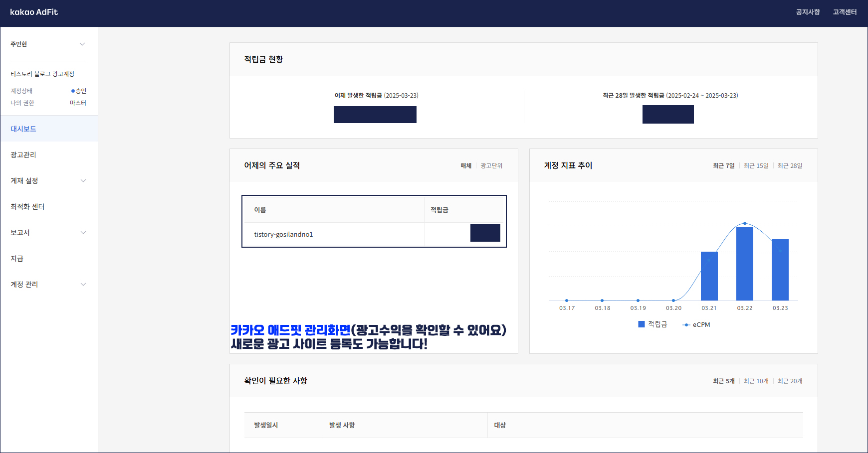868x453 pixels.
Task: Open 지급 in the sidebar
Action: pos(49,258)
